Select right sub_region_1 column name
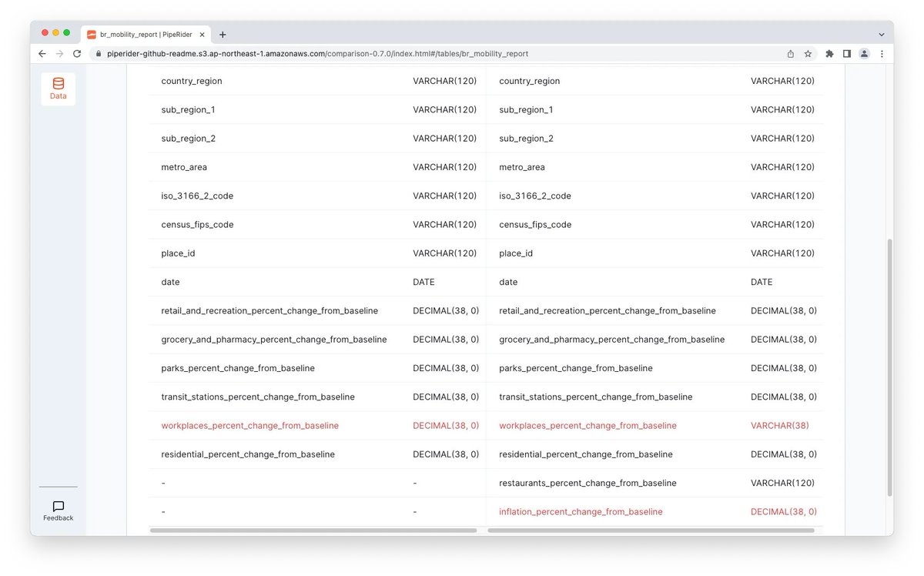The height and width of the screenshot is (576, 924). [x=526, y=110]
